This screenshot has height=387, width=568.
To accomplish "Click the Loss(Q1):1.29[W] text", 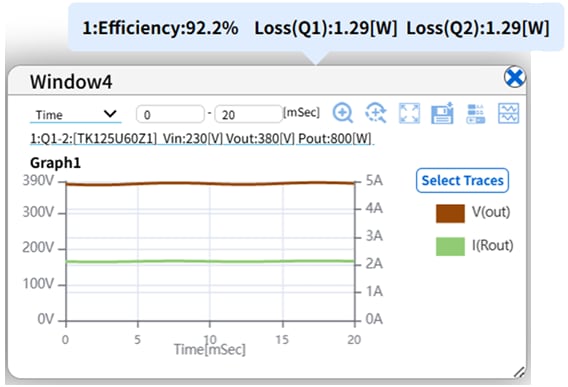I will point(326,28).
